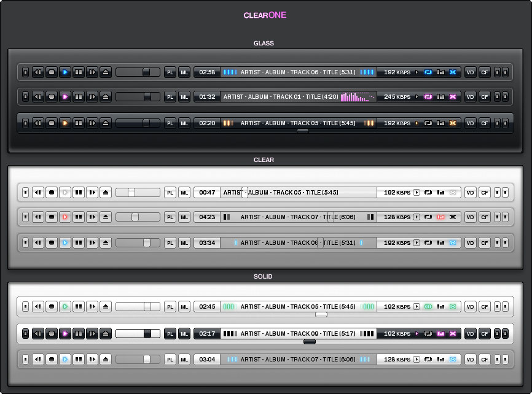Open the PL playlist on 02:17 player

click(x=170, y=334)
